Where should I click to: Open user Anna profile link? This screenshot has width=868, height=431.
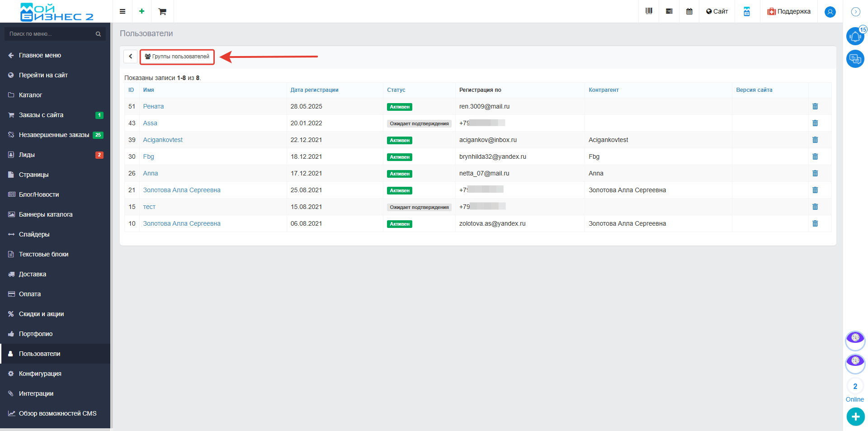tap(151, 173)
